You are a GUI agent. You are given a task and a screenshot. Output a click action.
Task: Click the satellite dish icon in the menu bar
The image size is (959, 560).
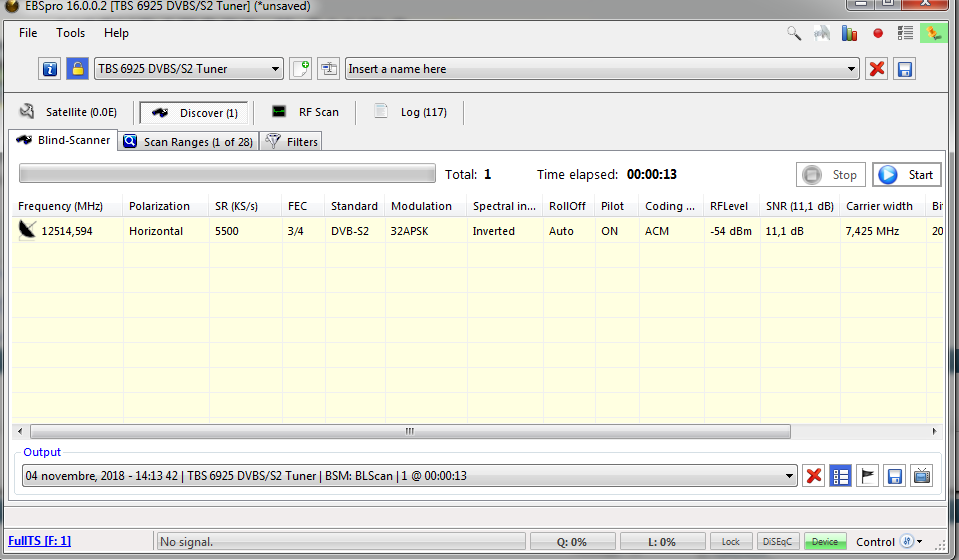[x=821, y=33]
